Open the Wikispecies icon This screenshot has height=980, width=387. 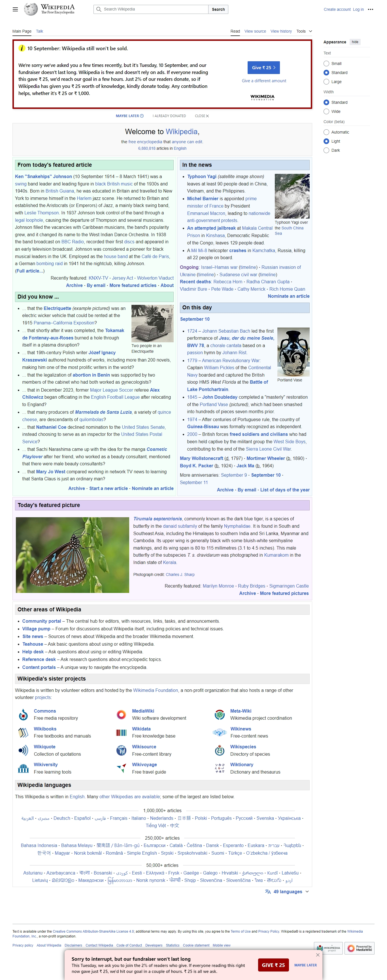pos(219,750)
